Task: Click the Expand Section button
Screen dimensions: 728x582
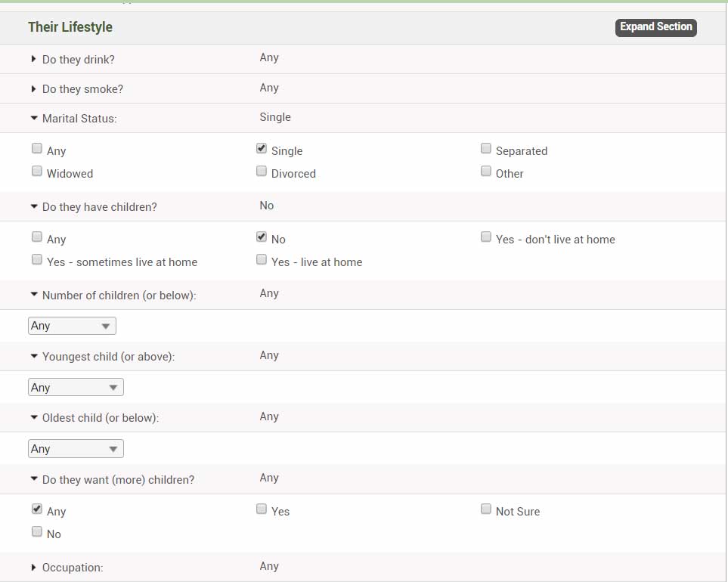Action: [655, 27]
